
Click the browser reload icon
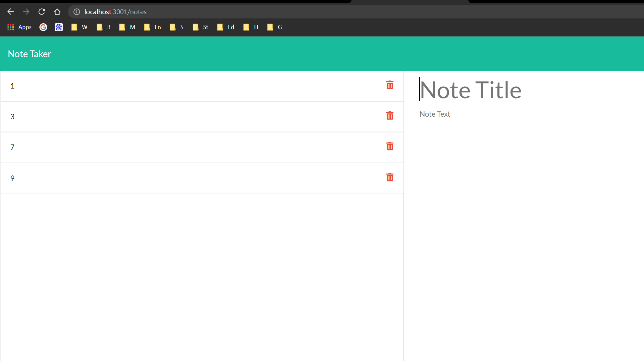pos(42,12)
